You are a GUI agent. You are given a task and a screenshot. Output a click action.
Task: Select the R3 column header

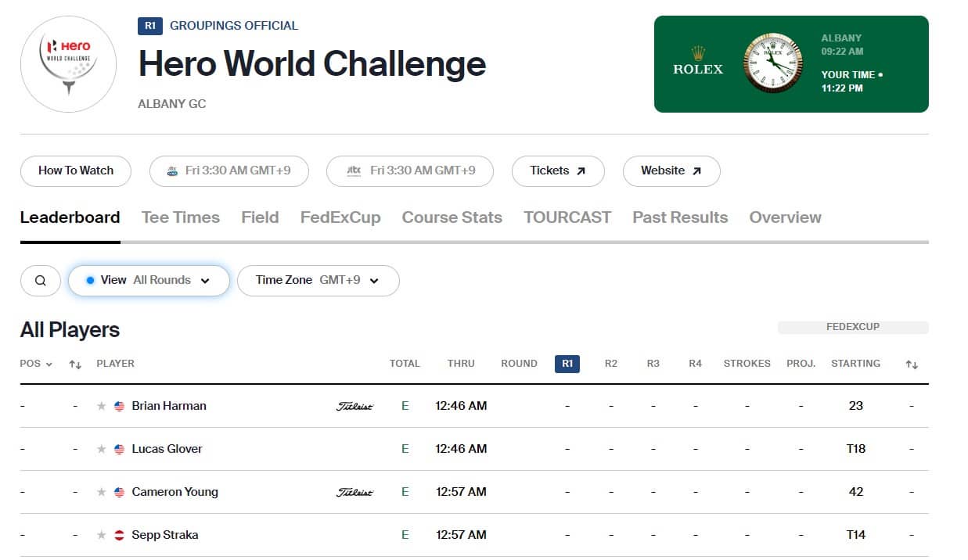(653, 364)
